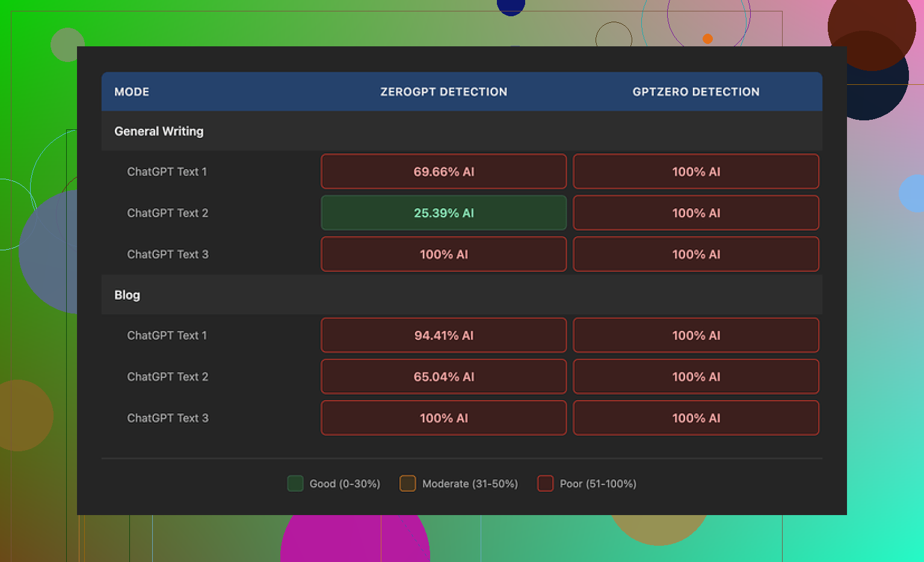Screen dimensions: 924x562
Task: Click the Poor (51-100%) legend text
Action: pos(597,484)
